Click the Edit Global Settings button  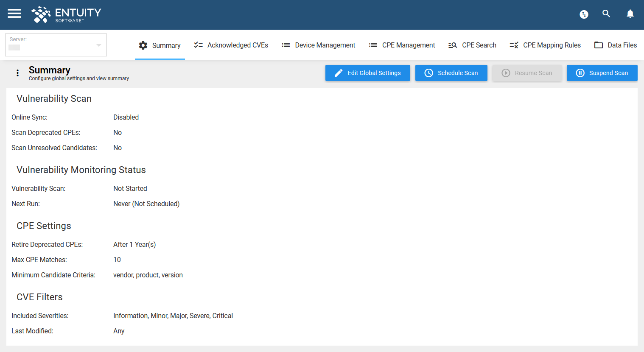pyautogui.click(x=367, y=73)
